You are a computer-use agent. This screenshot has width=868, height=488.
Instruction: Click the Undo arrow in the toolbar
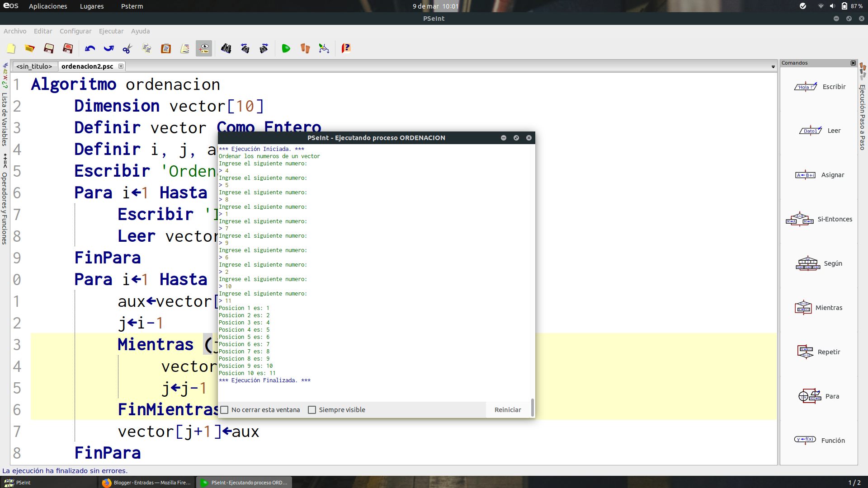[x=90, y=48]
